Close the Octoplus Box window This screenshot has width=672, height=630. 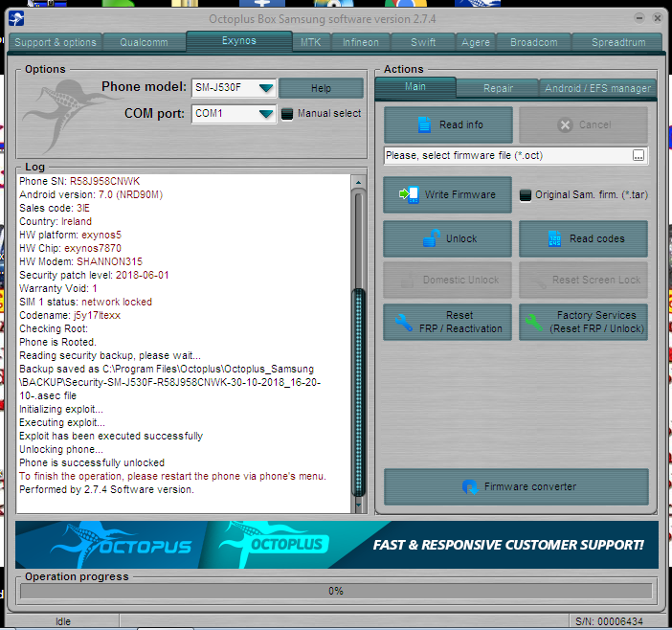pos(657,18)
